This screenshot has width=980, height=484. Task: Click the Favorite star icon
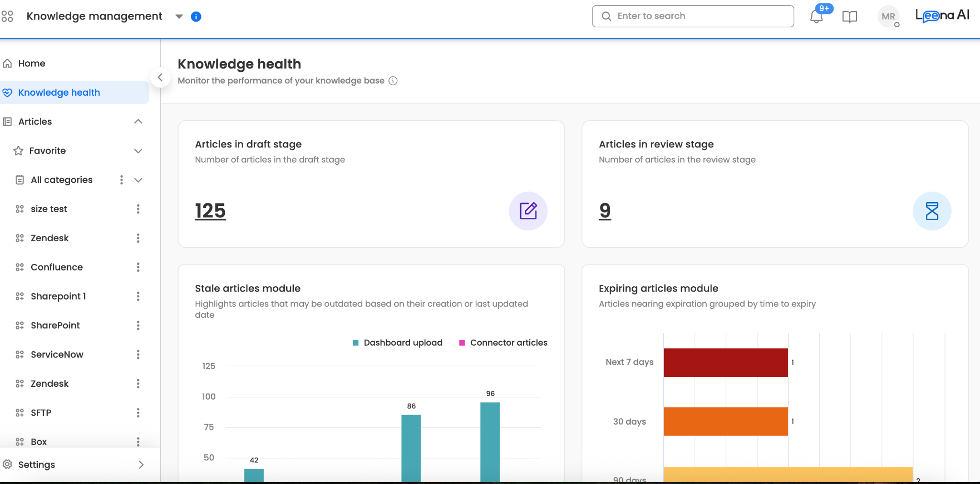point(19,151)
